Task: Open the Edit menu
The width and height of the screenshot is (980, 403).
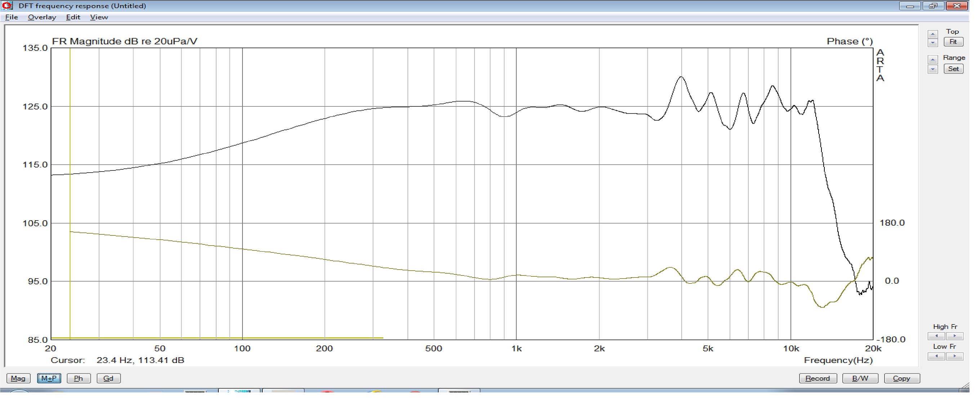Action: 73,17
